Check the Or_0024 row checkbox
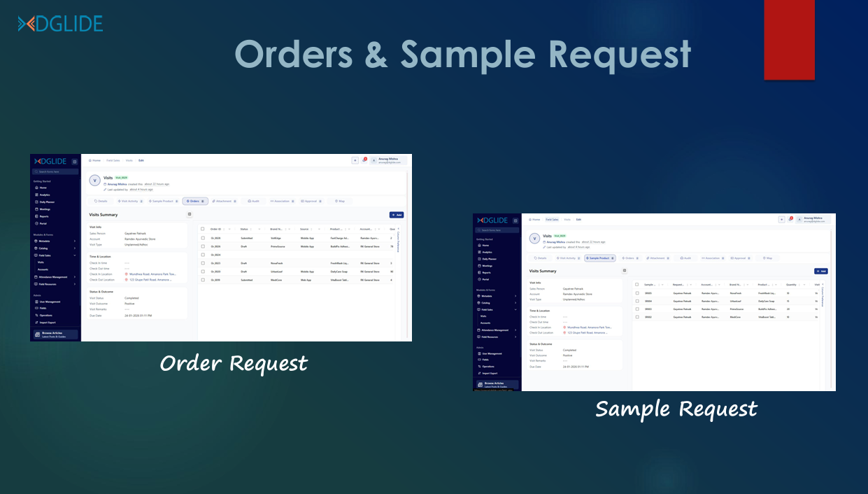The height and width of the screenshot is (494, 868). pos(203,255)
